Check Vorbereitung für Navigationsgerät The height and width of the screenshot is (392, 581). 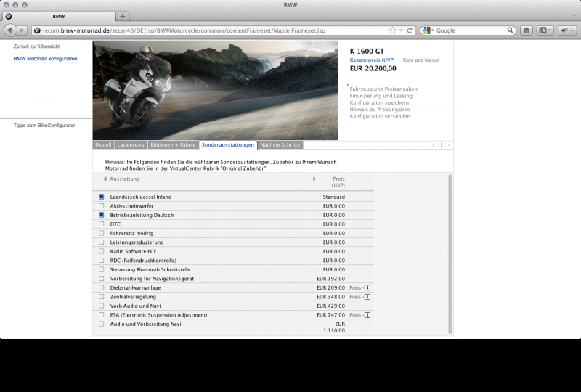pos(102,279)
